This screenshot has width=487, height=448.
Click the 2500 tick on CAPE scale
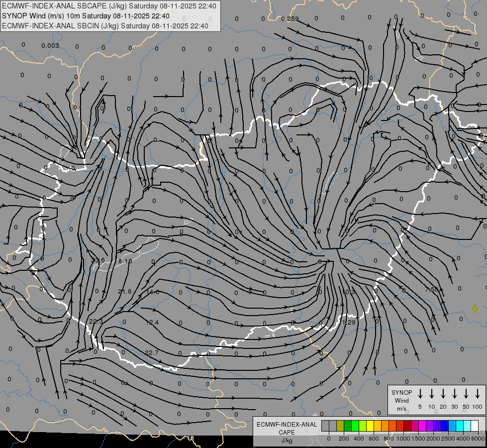tap(448, 439)
